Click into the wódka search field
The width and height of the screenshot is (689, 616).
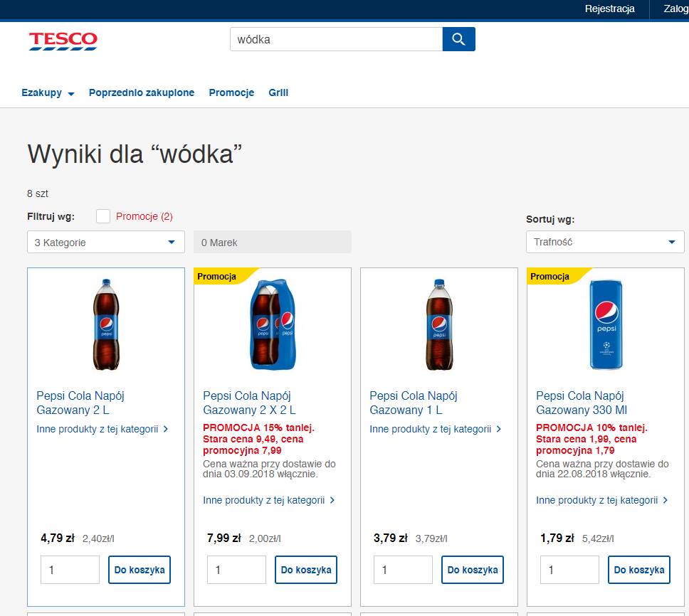point(336,39)
